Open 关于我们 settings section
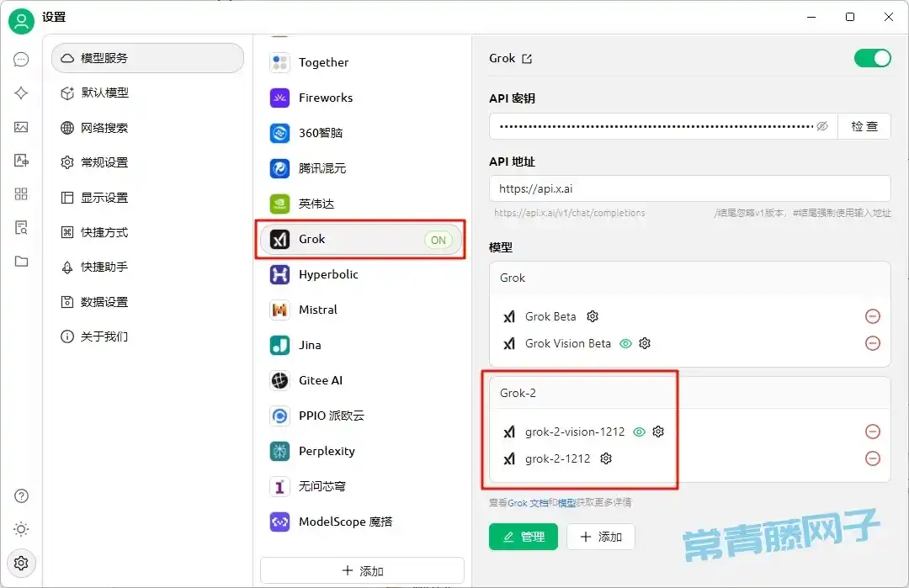 pos(147,336)
